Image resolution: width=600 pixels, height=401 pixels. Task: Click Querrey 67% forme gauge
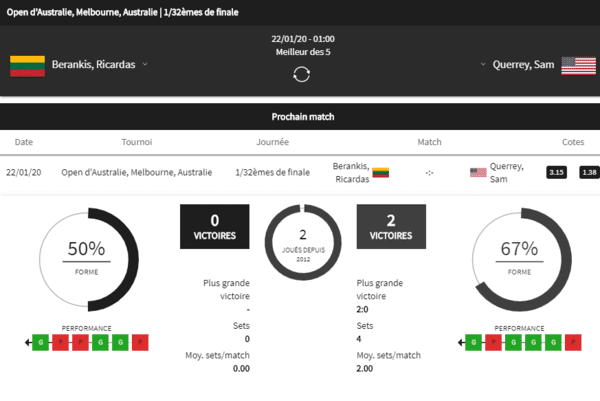[x=522, y=260]
